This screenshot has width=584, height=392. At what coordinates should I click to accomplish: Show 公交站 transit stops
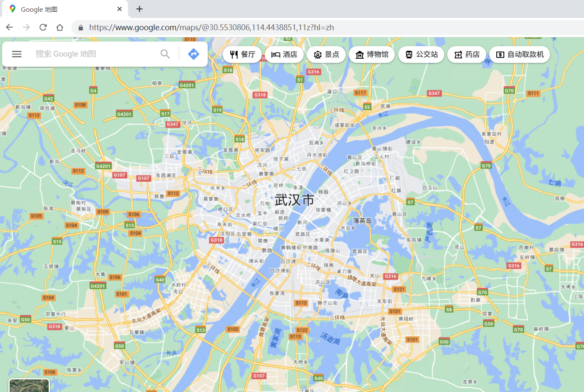(421, 55)
